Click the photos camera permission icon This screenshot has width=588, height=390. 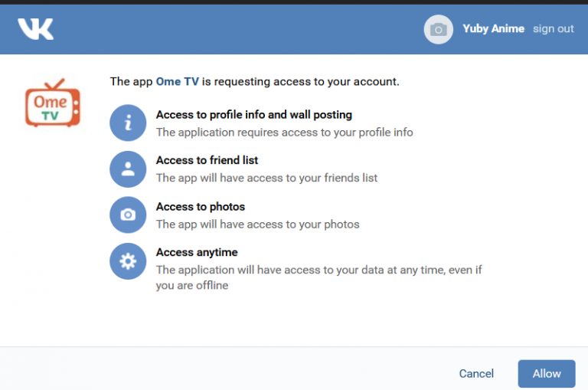[x=128, y=215]
